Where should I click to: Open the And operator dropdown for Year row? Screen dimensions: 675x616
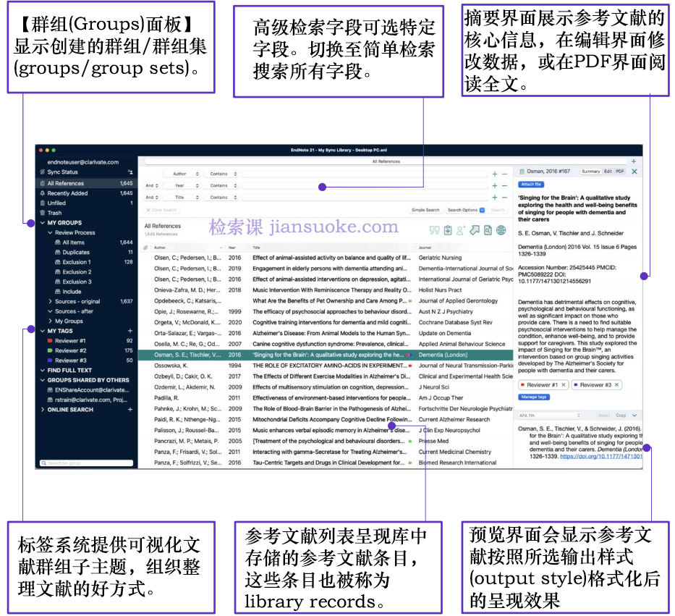[x=151, y=185]
